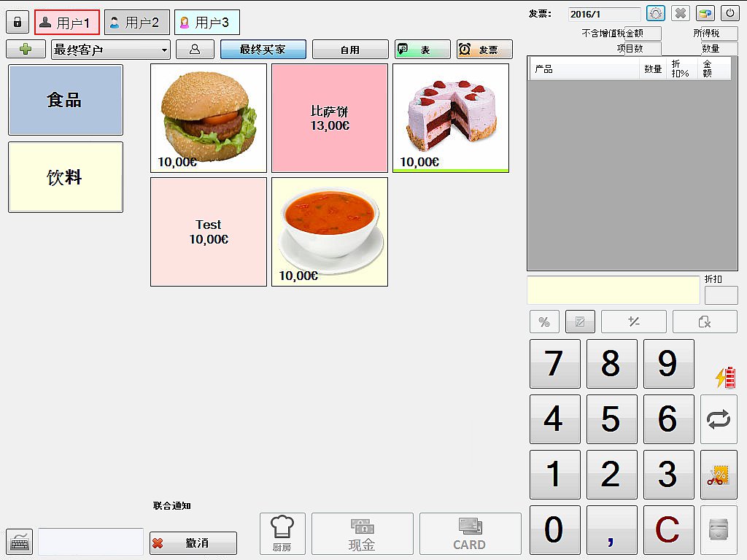Screen dimensions: 747x560
Task: Open the on-screen keyboard icon
Action: click(x=20, y=542)
